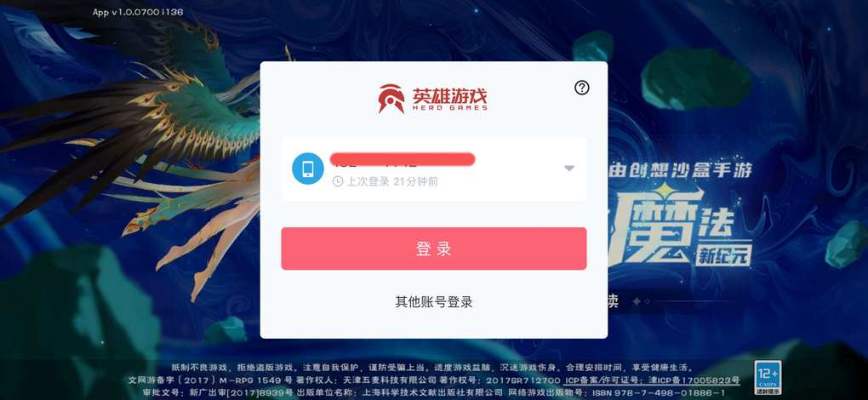Open the 12+ CADPA age rating badge
Viewport: 868px width, 400px height.
768,377
